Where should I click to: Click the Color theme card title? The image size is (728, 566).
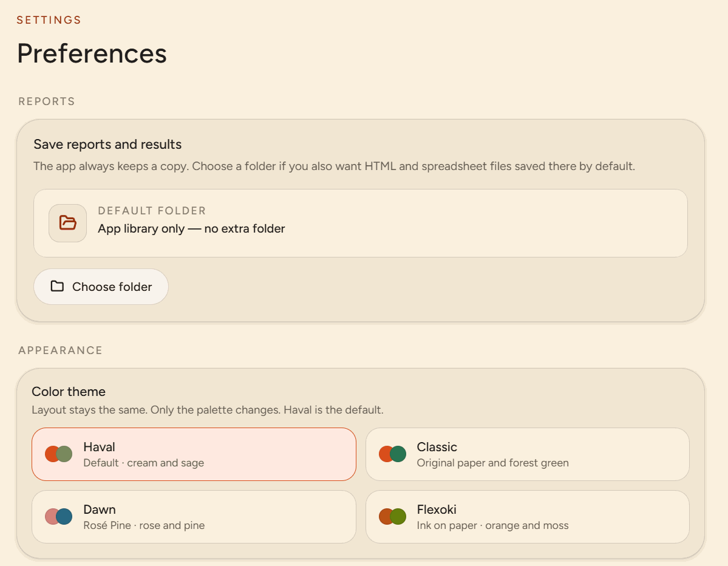coord(69,392)
